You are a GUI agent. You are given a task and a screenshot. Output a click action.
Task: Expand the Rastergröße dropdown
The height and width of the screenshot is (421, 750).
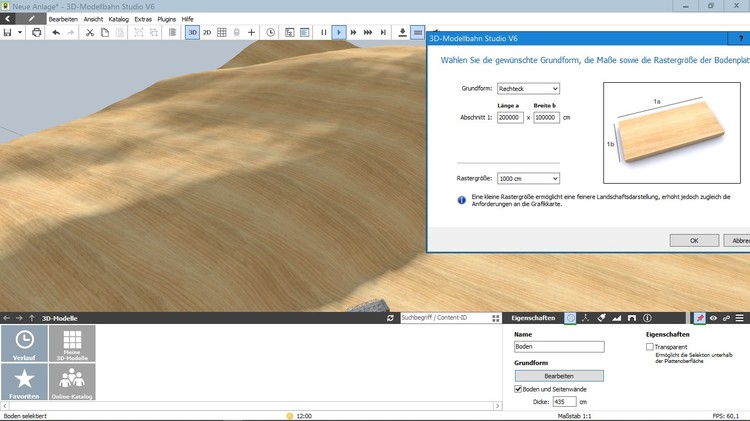point(528,179)
